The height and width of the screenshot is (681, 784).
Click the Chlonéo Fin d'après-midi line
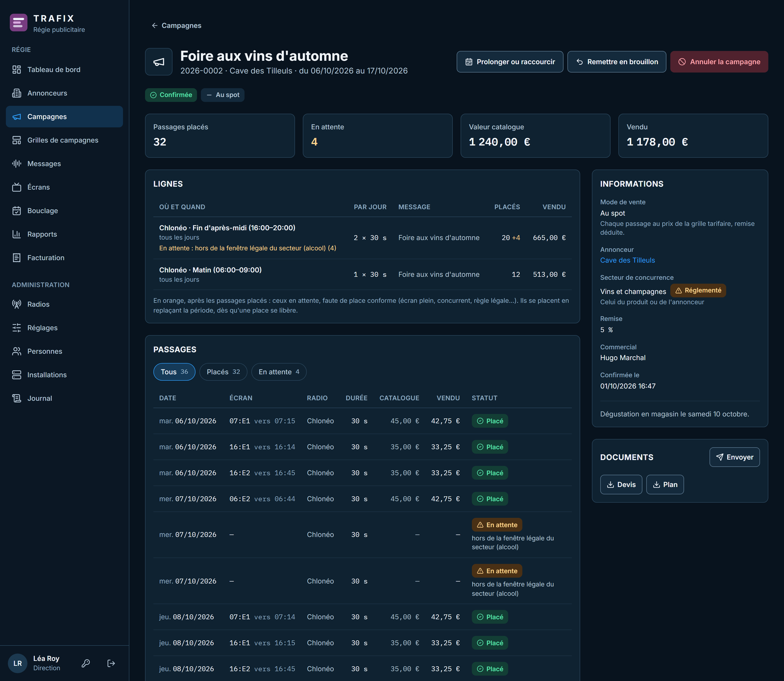[x=363, y=238]
